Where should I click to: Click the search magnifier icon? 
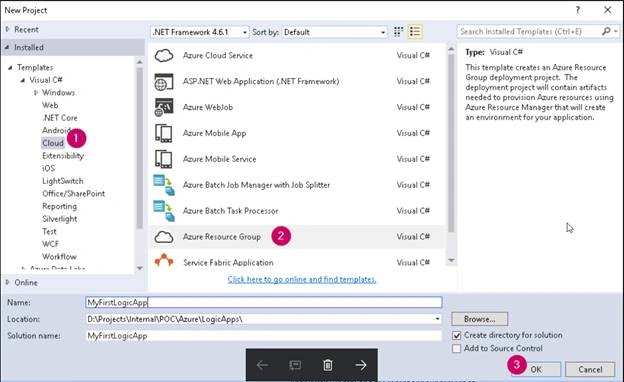[x=606, y=31]
